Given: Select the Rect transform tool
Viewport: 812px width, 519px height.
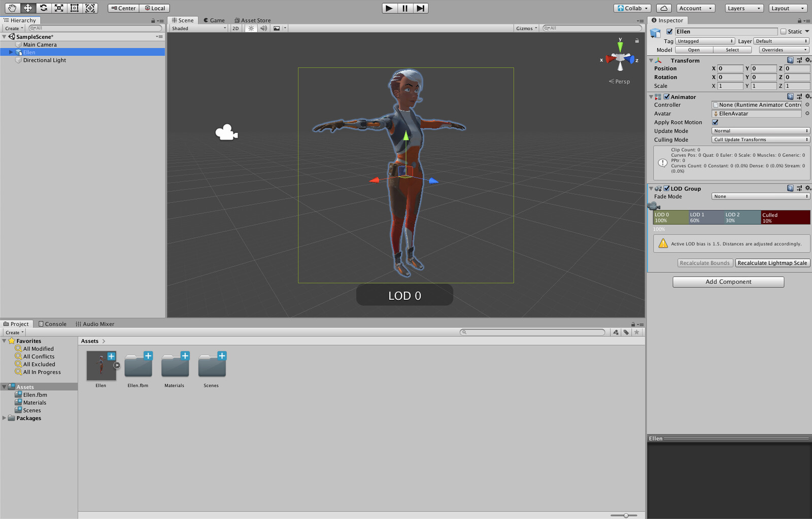Looking at the screenshot, I should click(x=75, y=8).
